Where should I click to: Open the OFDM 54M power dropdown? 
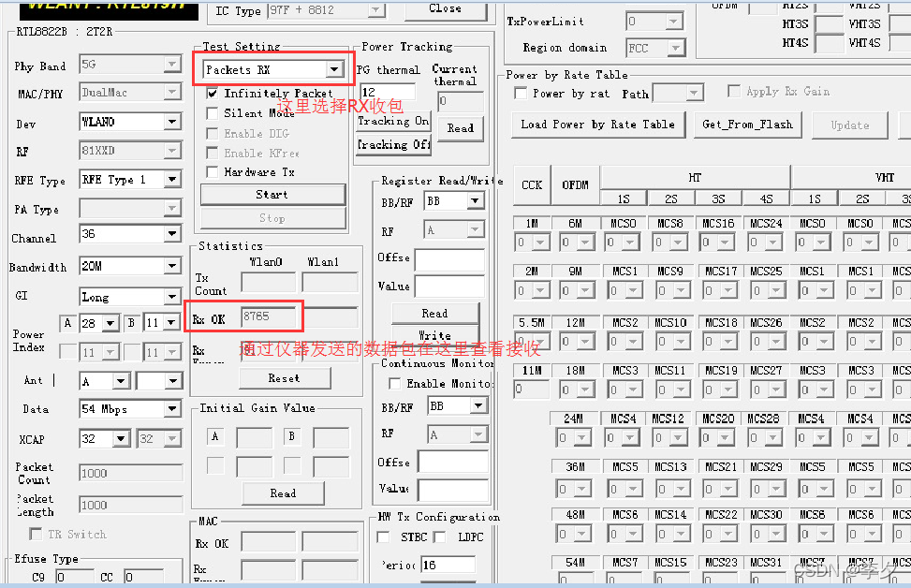584,578
